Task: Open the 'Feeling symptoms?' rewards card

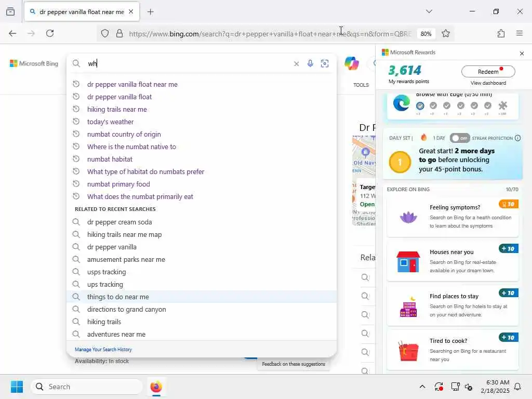Action: point(453,217)
